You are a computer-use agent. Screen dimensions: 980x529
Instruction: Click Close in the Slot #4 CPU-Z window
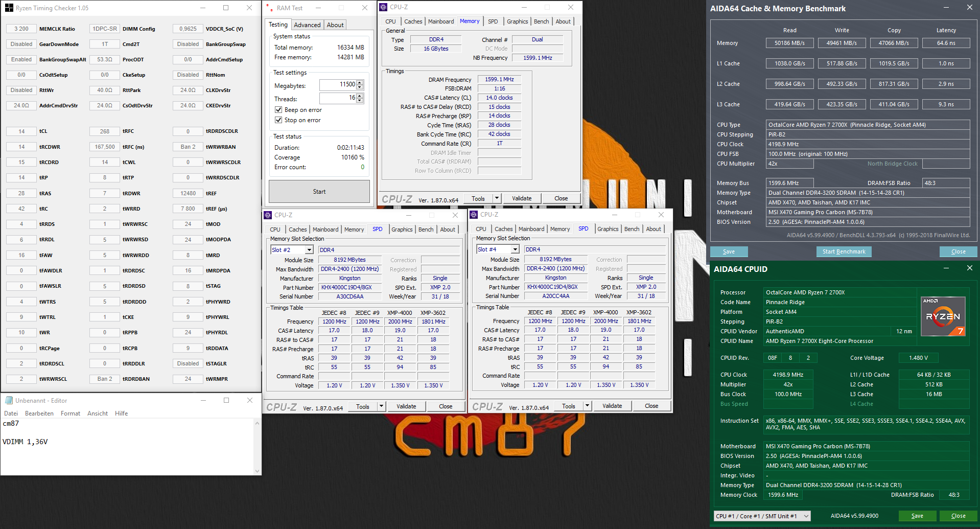point(651,406)
